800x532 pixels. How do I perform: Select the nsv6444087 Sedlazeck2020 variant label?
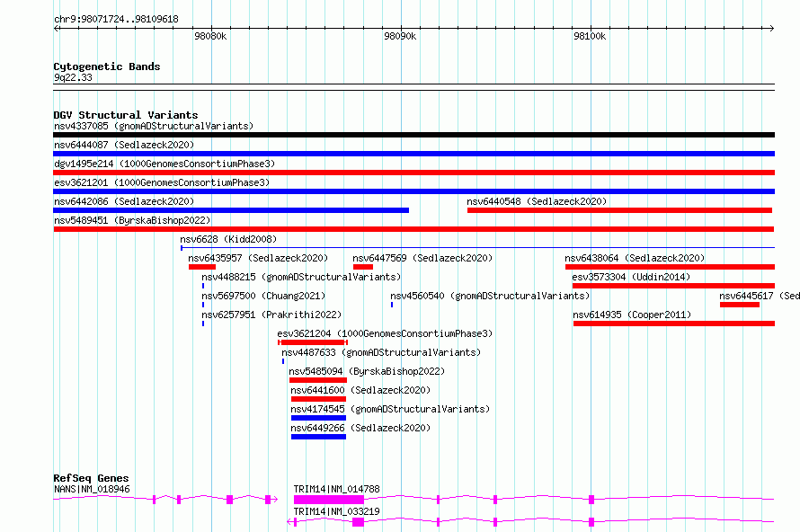point(124,145)
